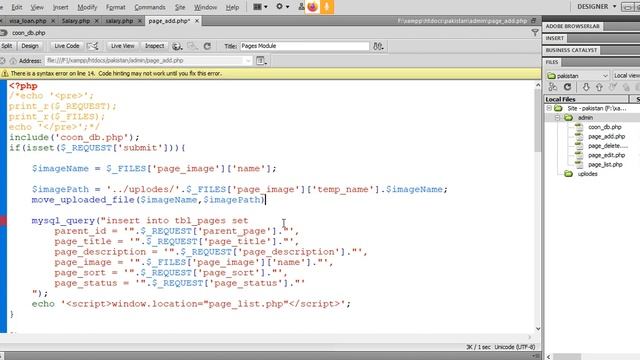Image resolution: width=640 pixels, height=360 pixels.
Task: Click the Browser navigation options icon near Address
Action: click(x=261, y=61)
